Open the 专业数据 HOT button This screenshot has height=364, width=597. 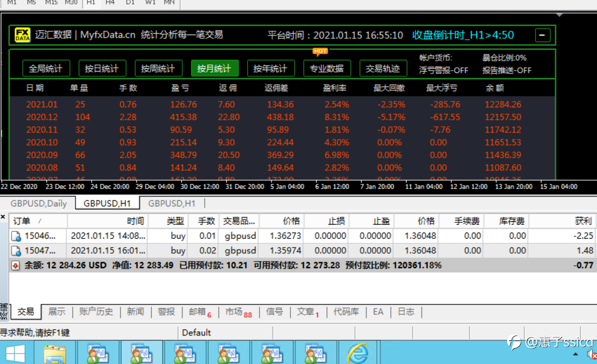[x=327, y=68]
